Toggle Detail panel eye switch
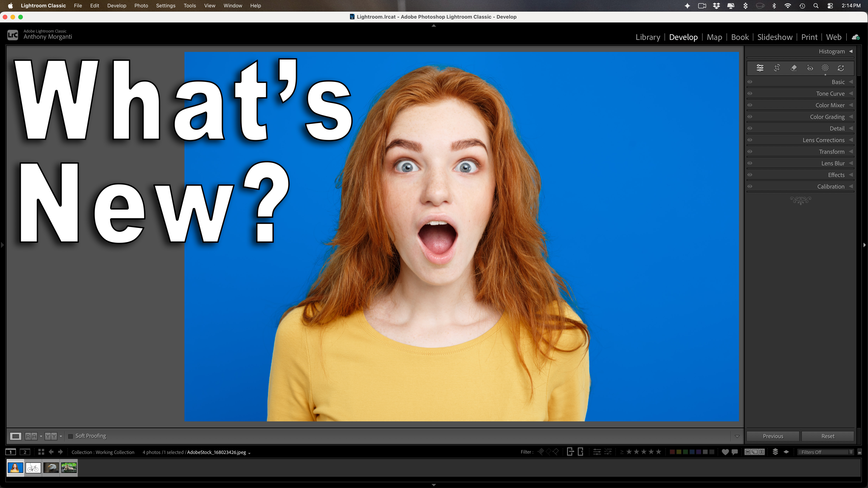This screenshot has height=488, width=868. click(750, 128)
